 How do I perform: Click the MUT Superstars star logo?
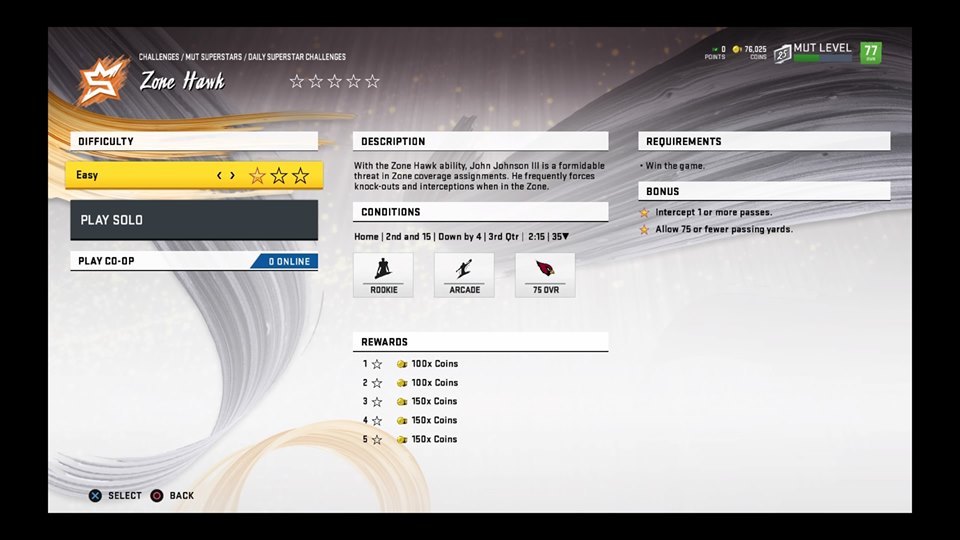(x=103, y=80)
